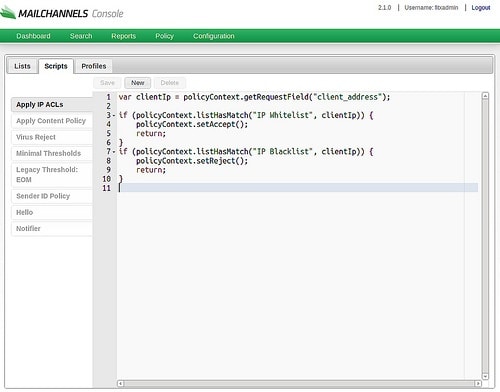Create a new script with New button
This screenshot has height=392, width=500.
(138, 83)
